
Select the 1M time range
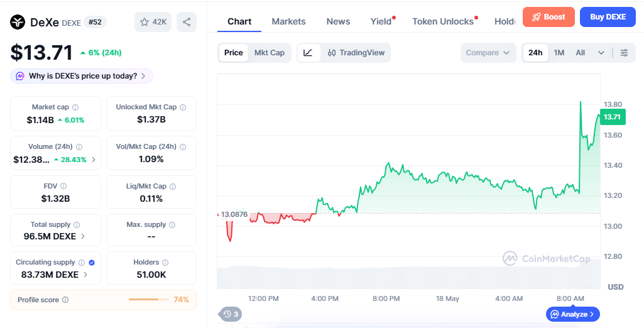tap(559, 53)
